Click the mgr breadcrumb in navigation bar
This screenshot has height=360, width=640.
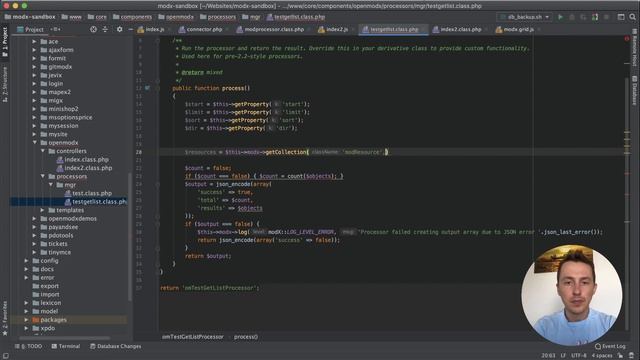pyautogui.click(x=251, y=17)
